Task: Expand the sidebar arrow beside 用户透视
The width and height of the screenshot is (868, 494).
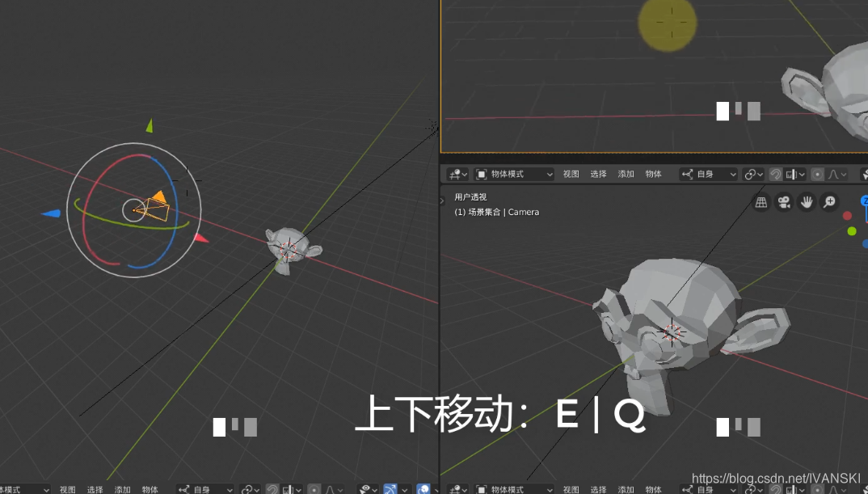Action: (x=442, y=201)
